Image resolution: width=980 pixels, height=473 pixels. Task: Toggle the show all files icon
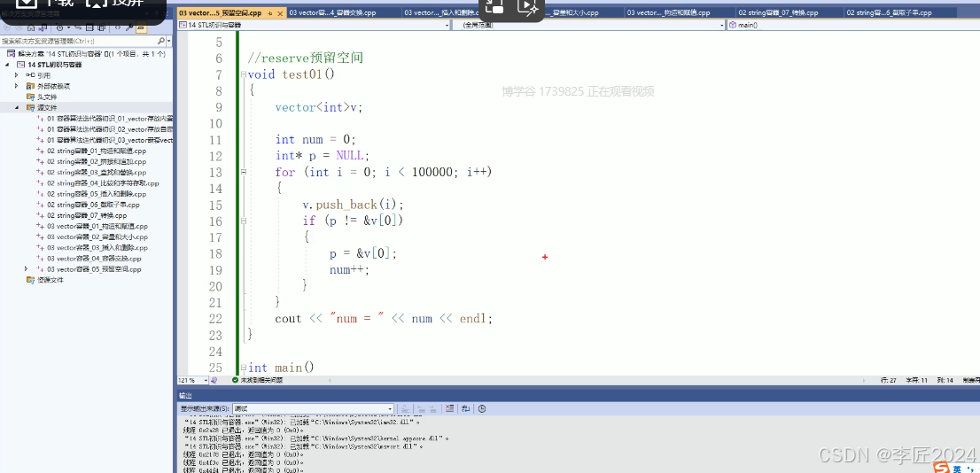click(x=101, y=27)
